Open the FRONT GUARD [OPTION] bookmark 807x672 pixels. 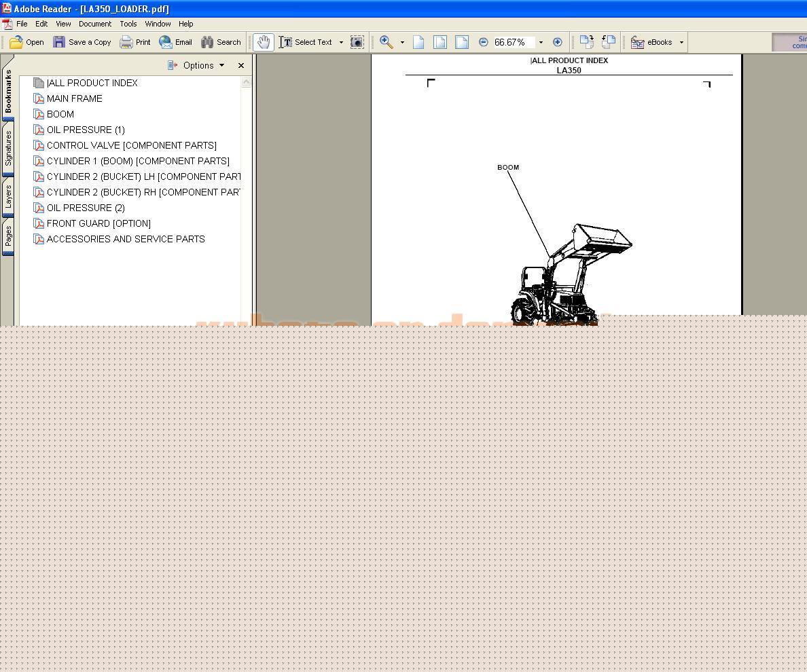[x=98, y=223]
